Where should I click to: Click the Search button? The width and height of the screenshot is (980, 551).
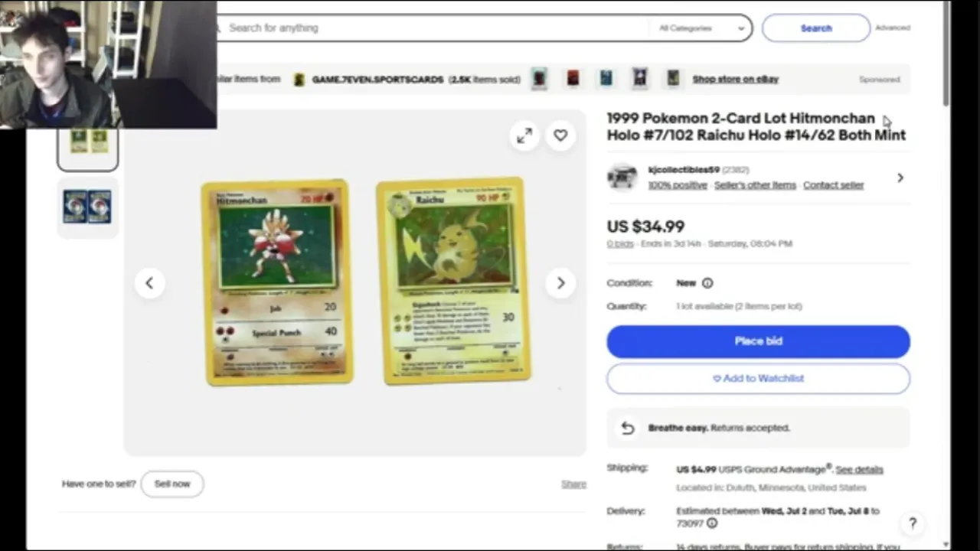816,28
